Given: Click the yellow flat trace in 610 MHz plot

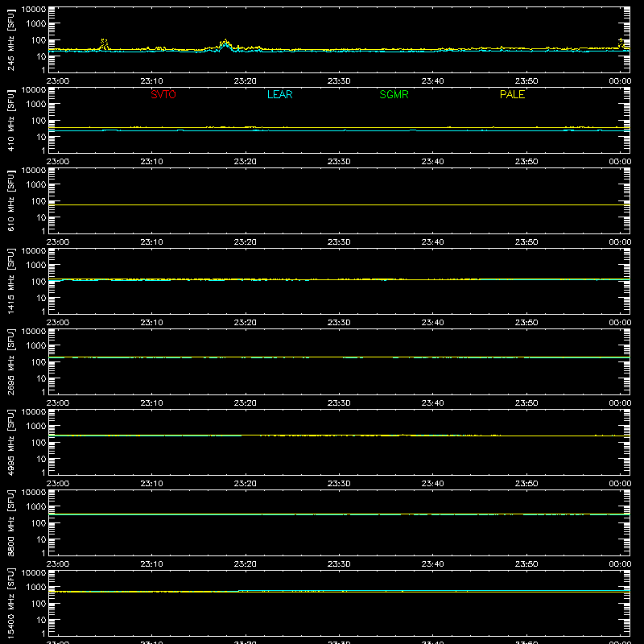Looking at the screenshot, I should pos(339,204).
